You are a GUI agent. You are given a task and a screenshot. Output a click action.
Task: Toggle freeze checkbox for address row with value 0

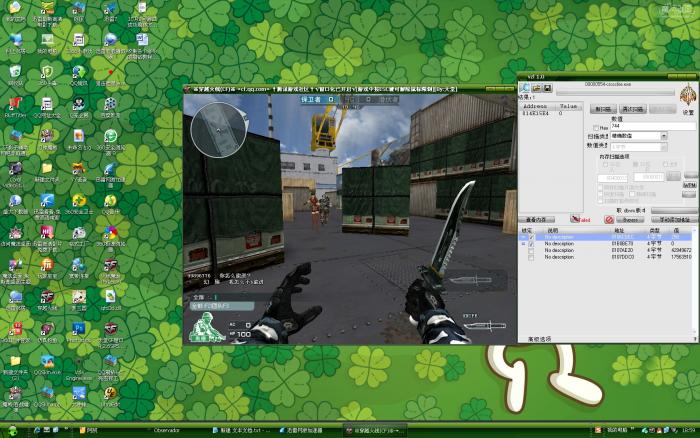pos(531,244)
